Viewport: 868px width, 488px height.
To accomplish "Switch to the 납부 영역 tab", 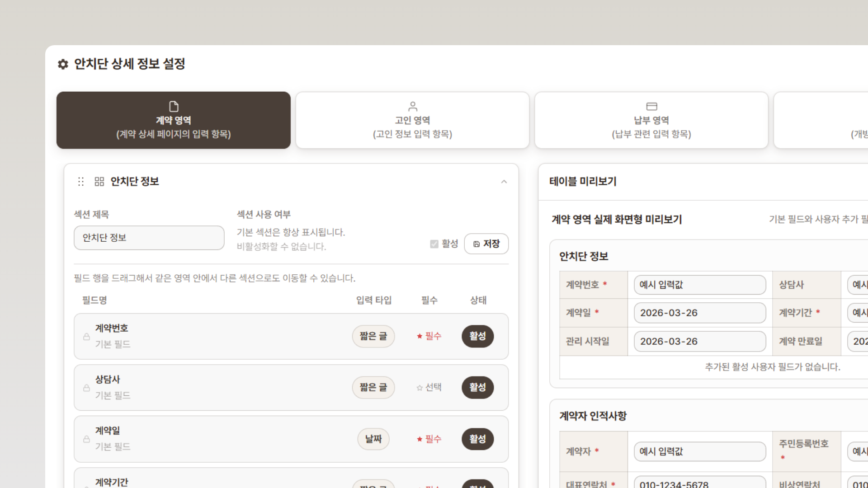I will coord(651,120).
